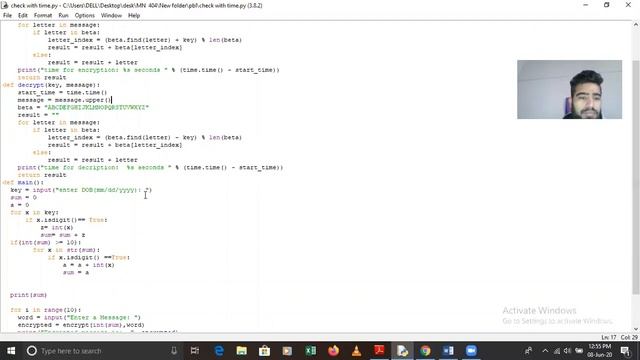Click the 'encrypted = encrypt(int(sum),word)' line
This screenshot has width=640, height=360.
pyautogui.click(x=81, y=325)
